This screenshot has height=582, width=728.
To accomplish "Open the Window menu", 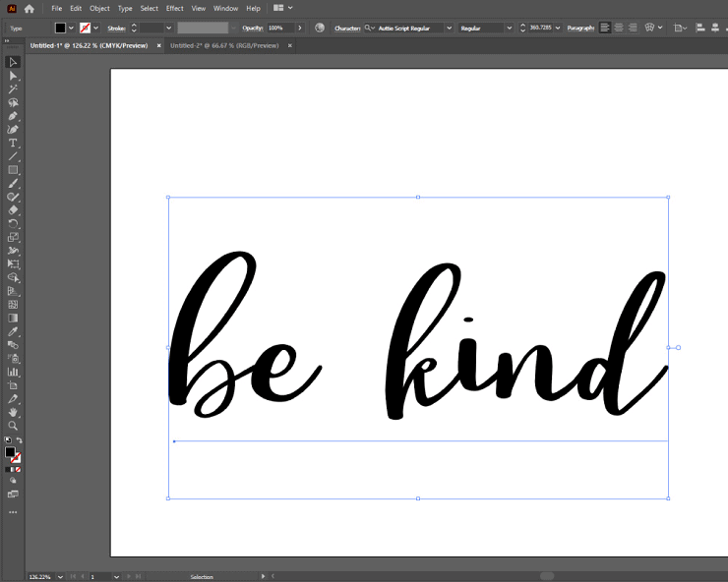I will (x=225, y=8).
